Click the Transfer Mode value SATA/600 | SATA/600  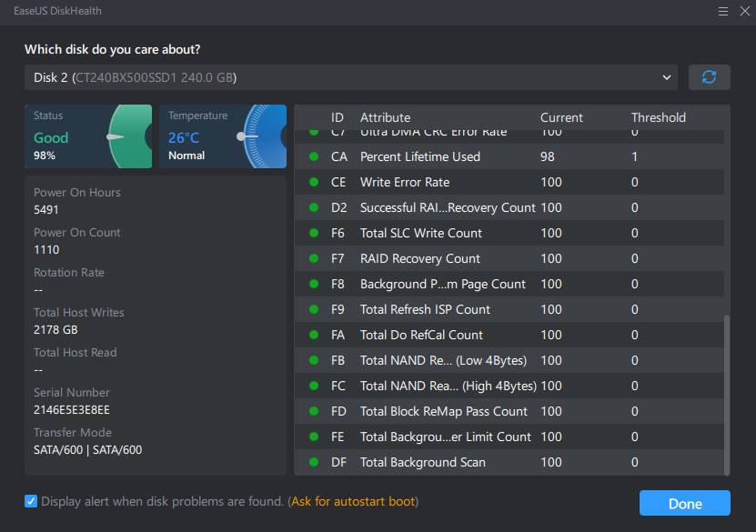pyautogui.click(x=87, y=449)
